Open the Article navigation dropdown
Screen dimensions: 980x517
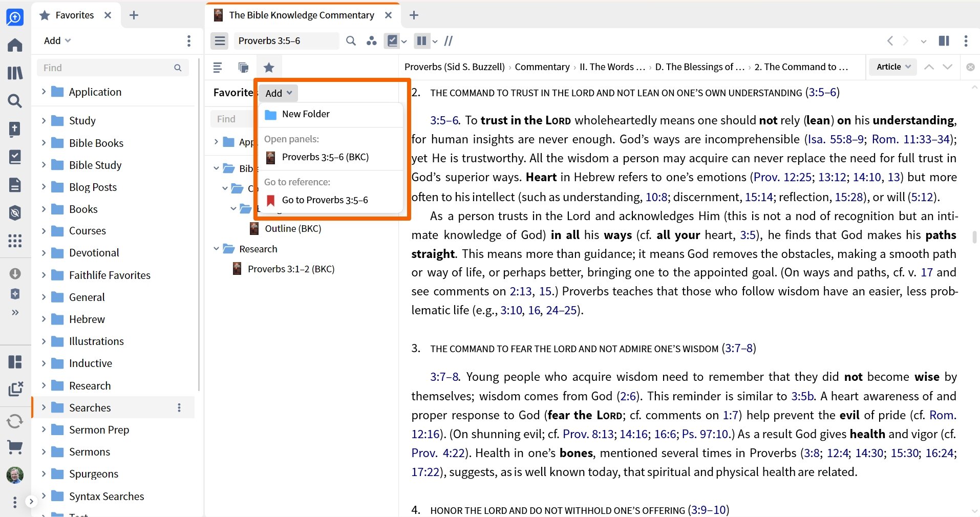click(893, 67)
